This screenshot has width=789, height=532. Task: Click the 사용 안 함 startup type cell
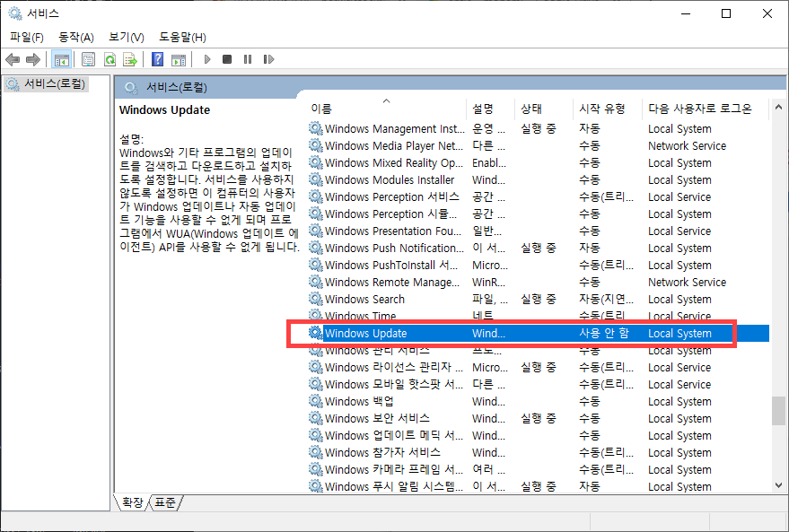pyautogui.click(x=604, y=334)
